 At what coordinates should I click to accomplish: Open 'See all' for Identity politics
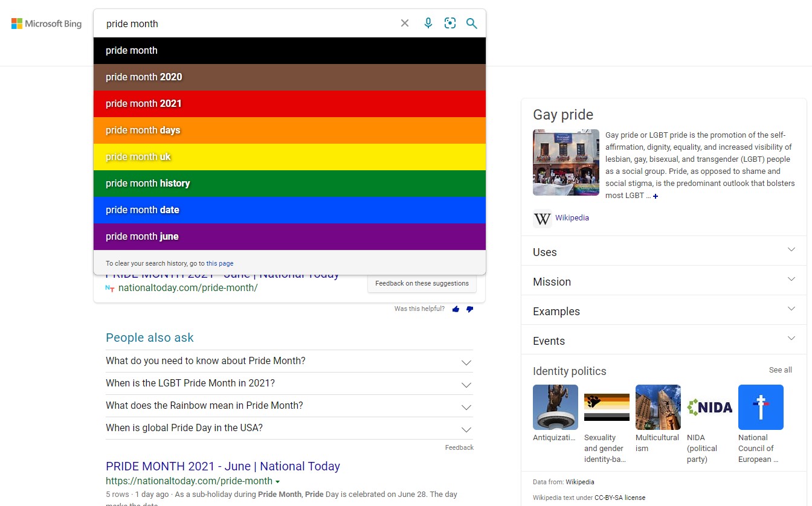(780, 370)
